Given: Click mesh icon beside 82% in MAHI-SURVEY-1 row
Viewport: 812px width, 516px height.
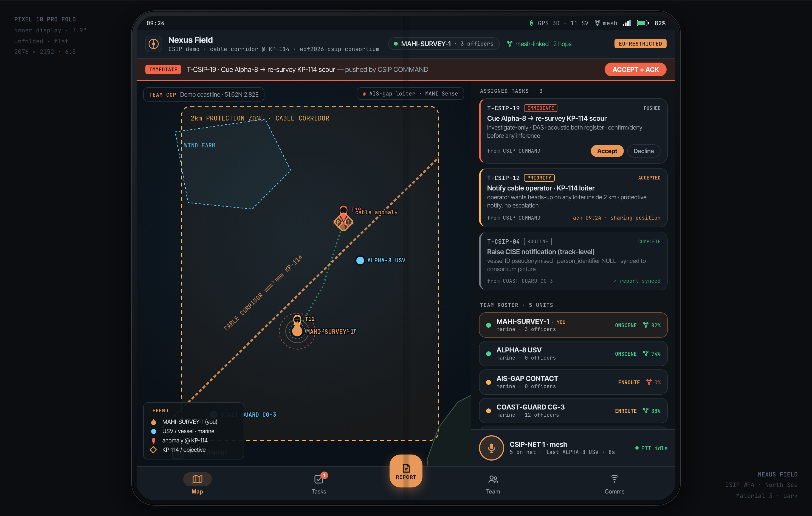Looking at the screenshot, I should click(645, 325).
